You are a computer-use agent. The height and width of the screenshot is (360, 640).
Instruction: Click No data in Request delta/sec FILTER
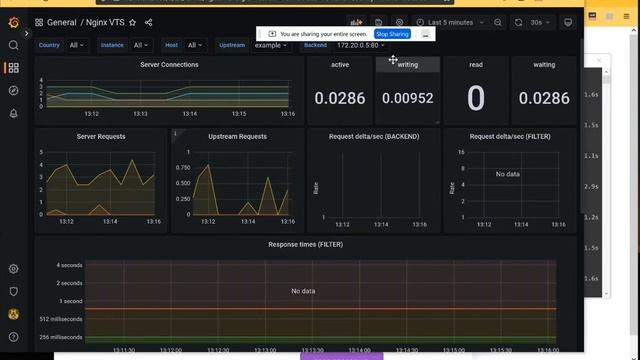[508, 174]
